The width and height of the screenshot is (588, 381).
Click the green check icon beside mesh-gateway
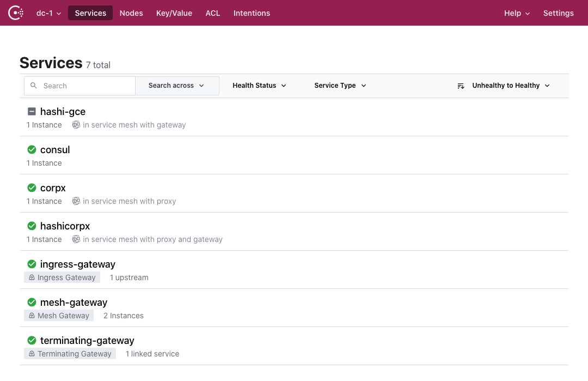coord(32,302)
